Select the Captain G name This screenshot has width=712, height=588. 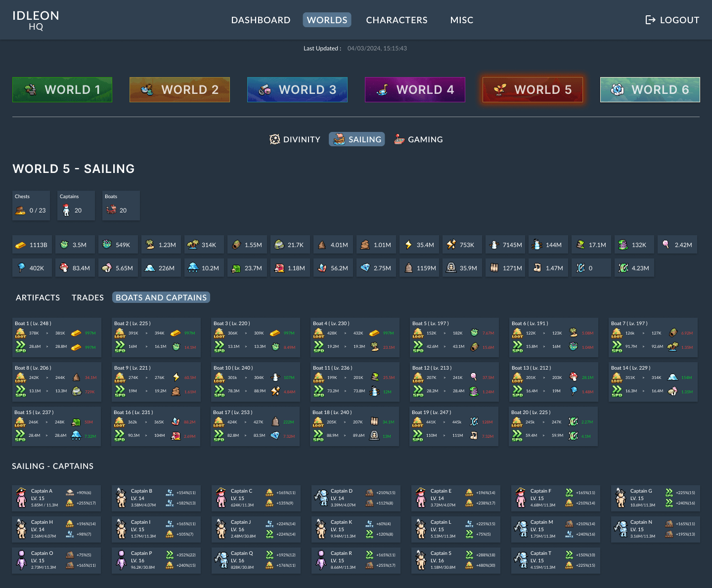pyautogui.click(x=641, y=491)
